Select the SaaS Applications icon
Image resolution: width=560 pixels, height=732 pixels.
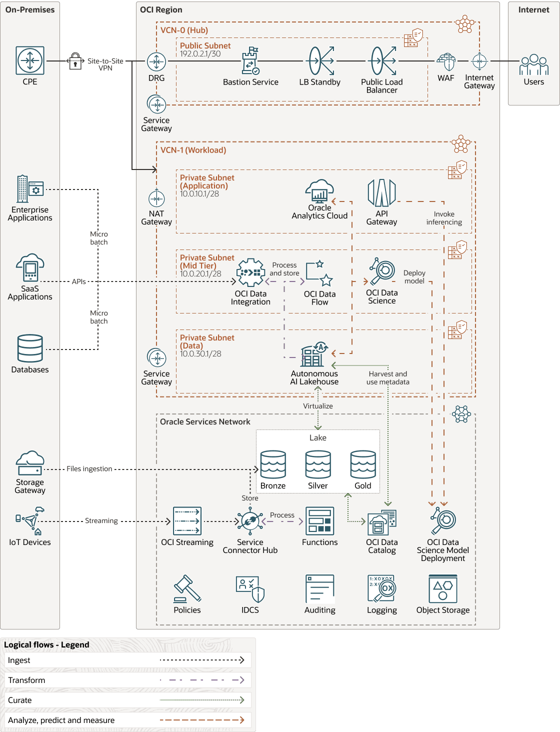click(30, 267)
